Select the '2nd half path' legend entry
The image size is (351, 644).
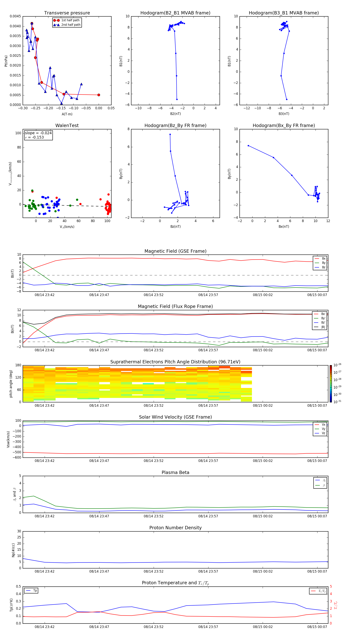click(67, 25)
